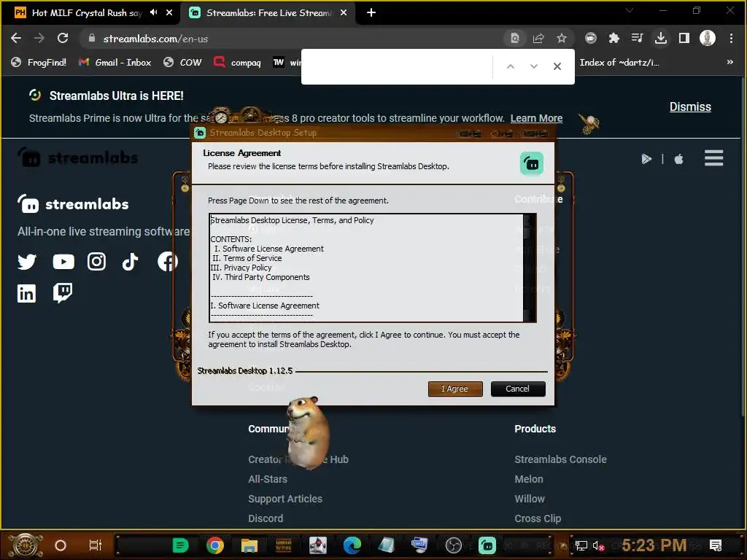747x560 pixels.
Task: Open Streamlabs Instagram icon
Action: click(97, 262)
